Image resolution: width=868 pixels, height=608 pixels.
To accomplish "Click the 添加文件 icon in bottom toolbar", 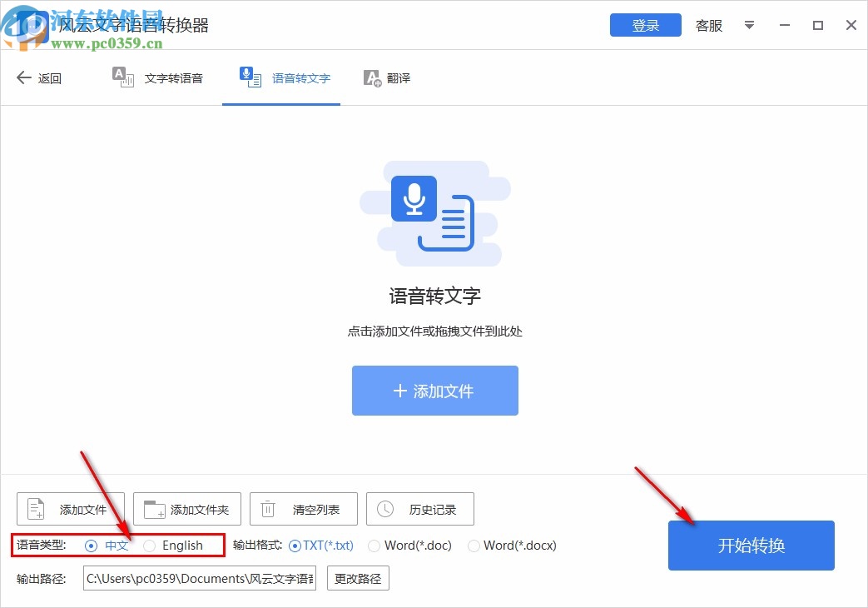I will pos(34,508).
